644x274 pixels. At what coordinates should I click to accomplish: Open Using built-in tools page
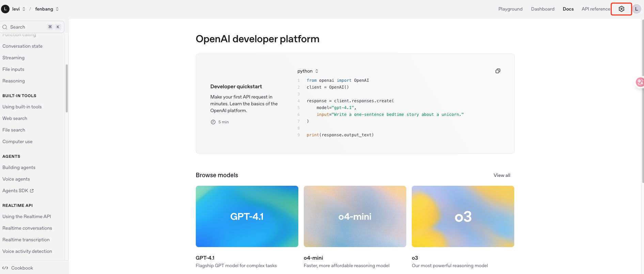point(22,107)
